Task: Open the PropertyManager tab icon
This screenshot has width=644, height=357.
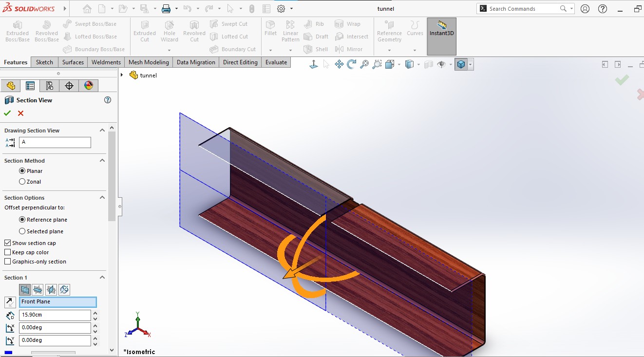Action: tap(30, 86)
